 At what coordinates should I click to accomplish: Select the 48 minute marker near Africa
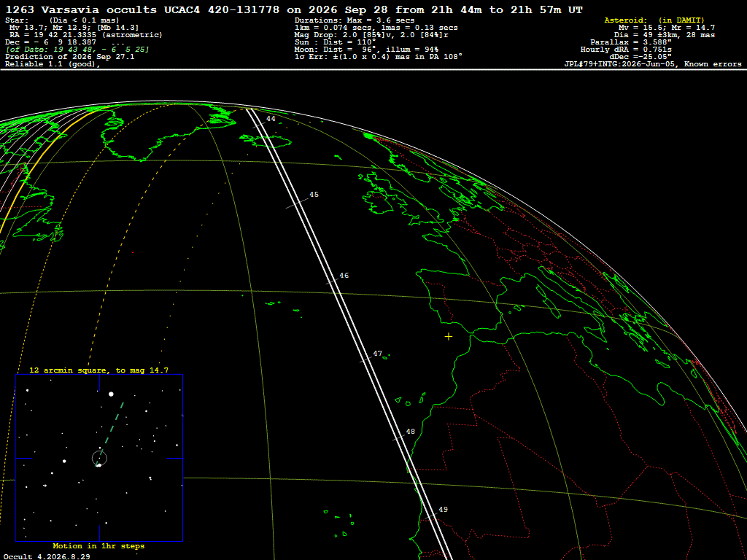click(410, 432)
